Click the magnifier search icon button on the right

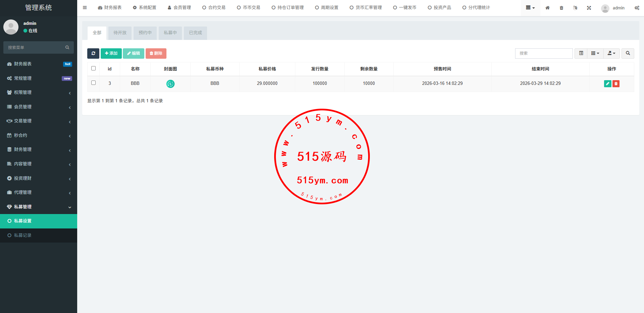(x=628, y=53)
